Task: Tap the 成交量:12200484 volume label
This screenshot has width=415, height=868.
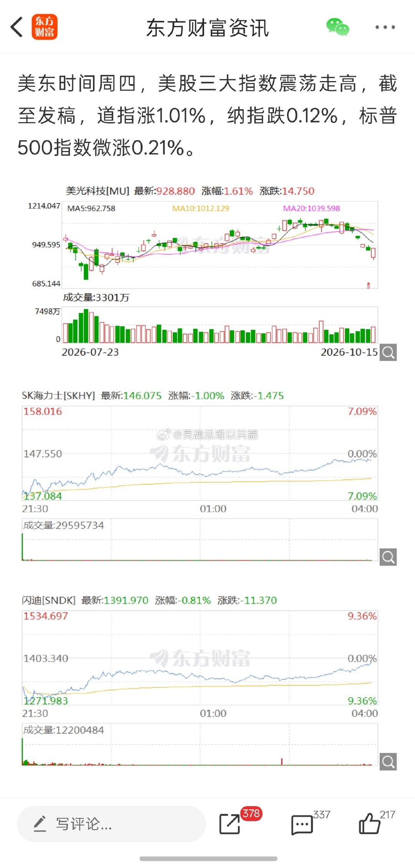Action: (63, 730)
